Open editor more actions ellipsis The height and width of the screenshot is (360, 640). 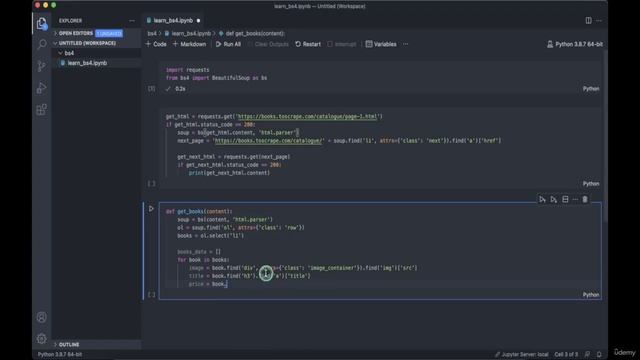tap(599, 20)
